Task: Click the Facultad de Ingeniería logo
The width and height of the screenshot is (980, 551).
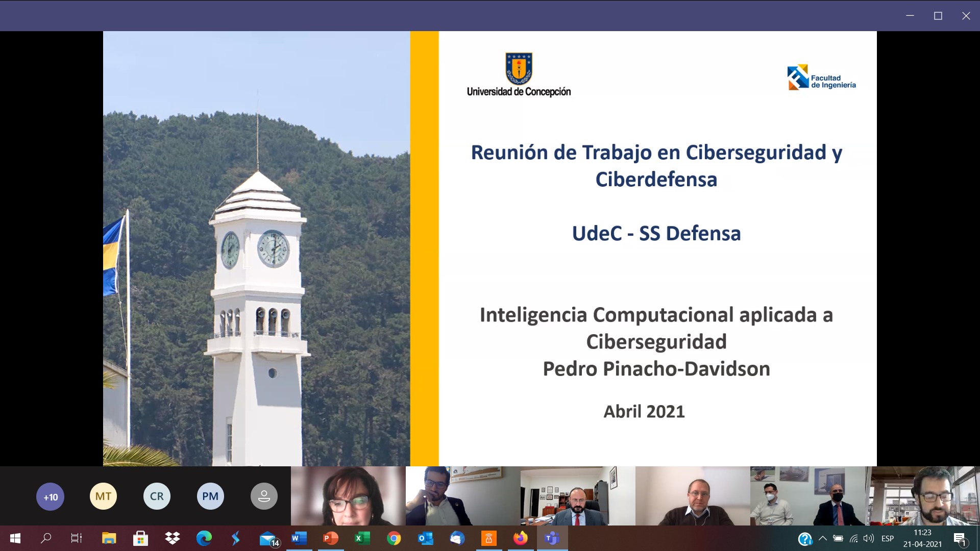Action: (821, 78)
